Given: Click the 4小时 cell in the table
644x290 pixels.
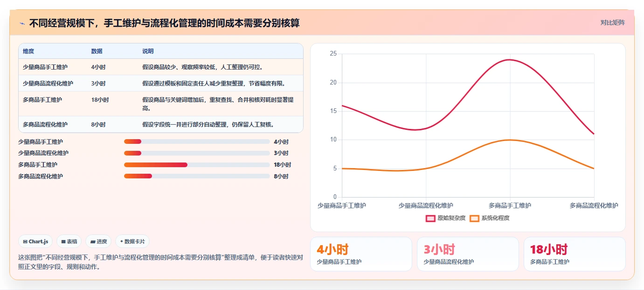Looking at the screenshot, I should [98, 67].
